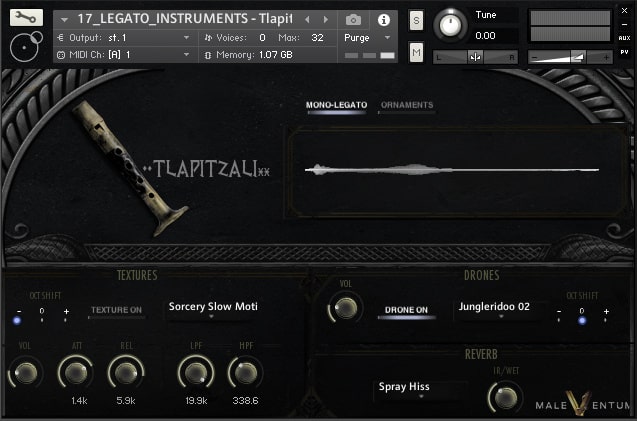This screenshot has height=421, width=637.
Task: Open the Spray Hiss reverb dropdown
Action: 420,388
